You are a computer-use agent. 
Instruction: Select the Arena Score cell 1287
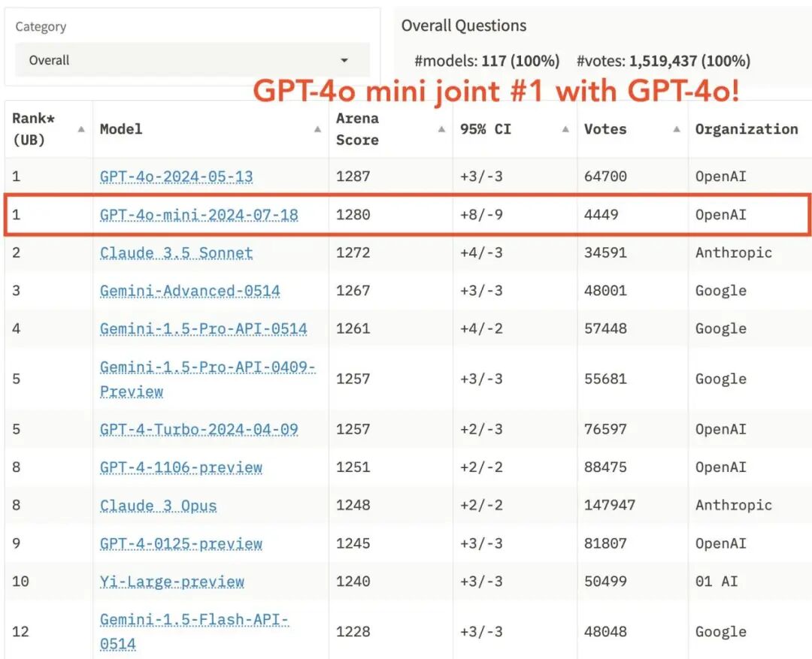pyautogui.click(x=353, y=177)
